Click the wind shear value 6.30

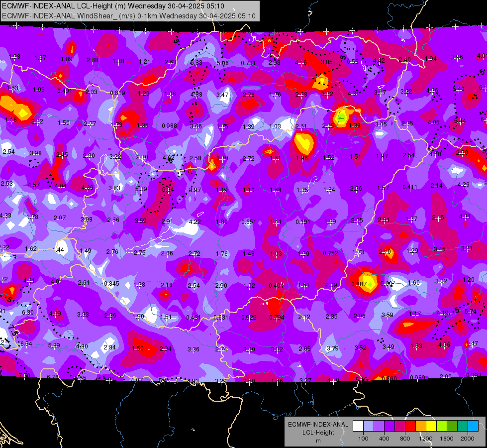(x=28, y=312)
